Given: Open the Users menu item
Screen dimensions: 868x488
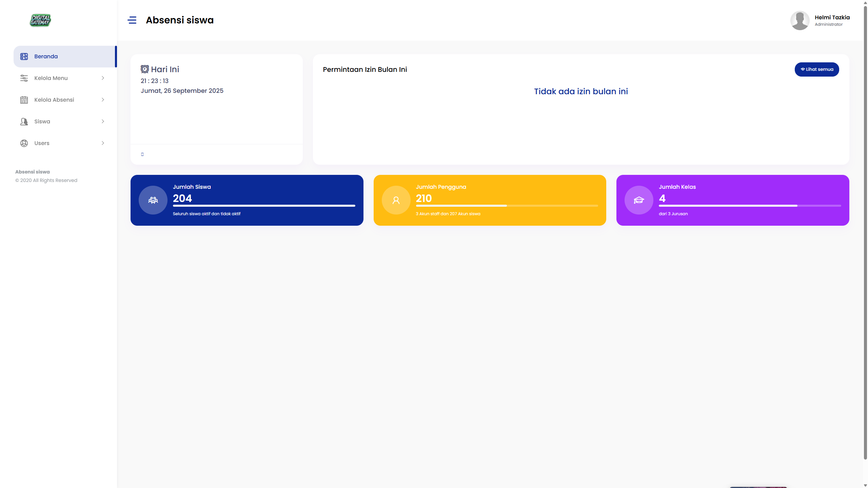Looking at the screenshot, I should [x=42, y=143].
